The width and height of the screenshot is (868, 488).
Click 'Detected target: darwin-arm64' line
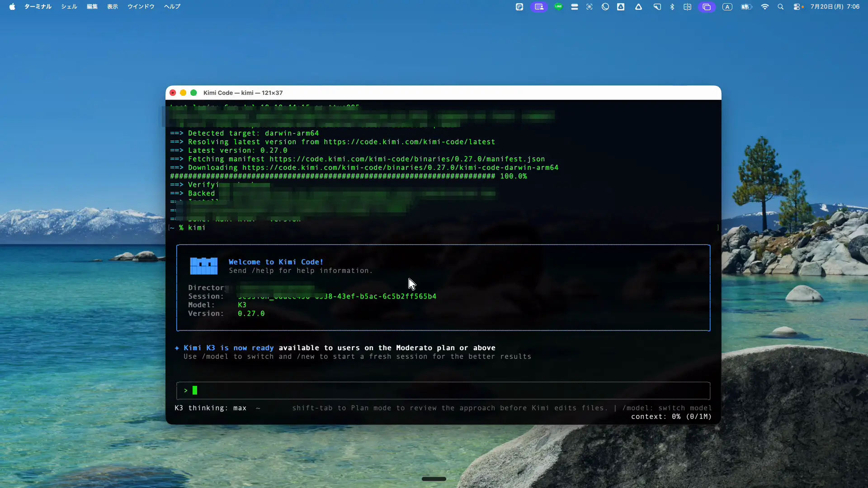(245, 133)
